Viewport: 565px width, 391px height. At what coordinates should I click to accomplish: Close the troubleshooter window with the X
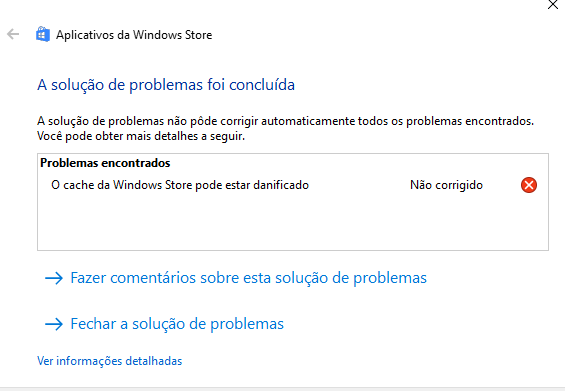(553, 5)
